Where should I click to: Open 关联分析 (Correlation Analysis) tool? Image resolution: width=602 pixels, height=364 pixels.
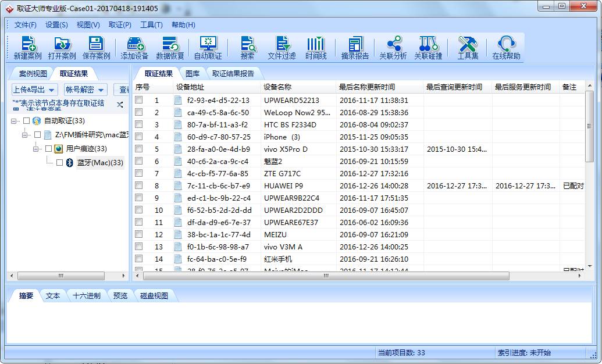coord(393,48)
